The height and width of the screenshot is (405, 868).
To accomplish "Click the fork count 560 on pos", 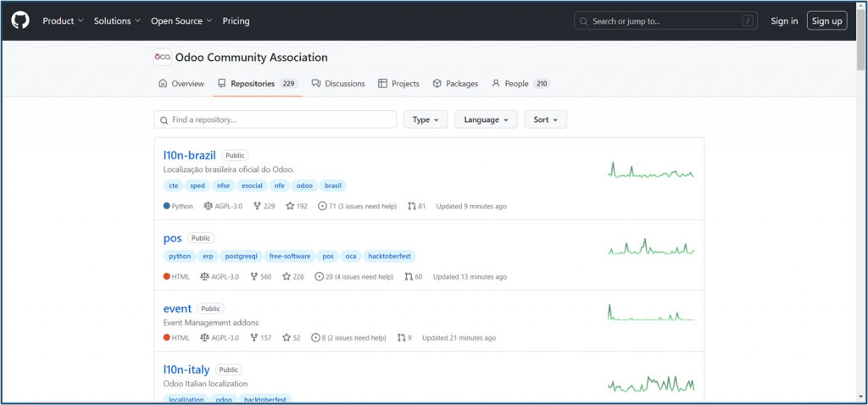I will point(261,277).
